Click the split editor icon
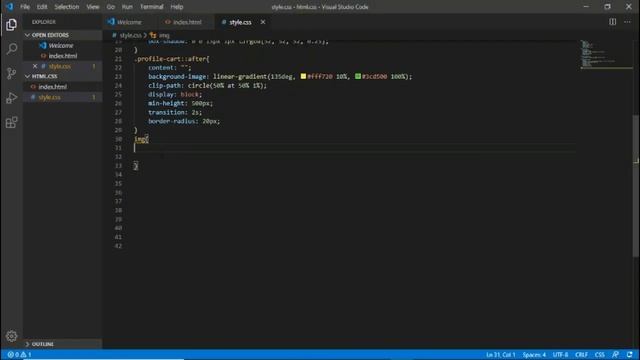The image size is (640, 360). click(x=612, y=22)
